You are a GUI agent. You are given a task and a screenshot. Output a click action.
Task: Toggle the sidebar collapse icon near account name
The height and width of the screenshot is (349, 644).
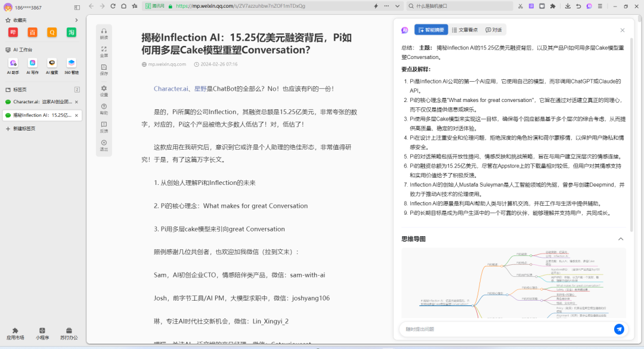[x=77, y=8]
